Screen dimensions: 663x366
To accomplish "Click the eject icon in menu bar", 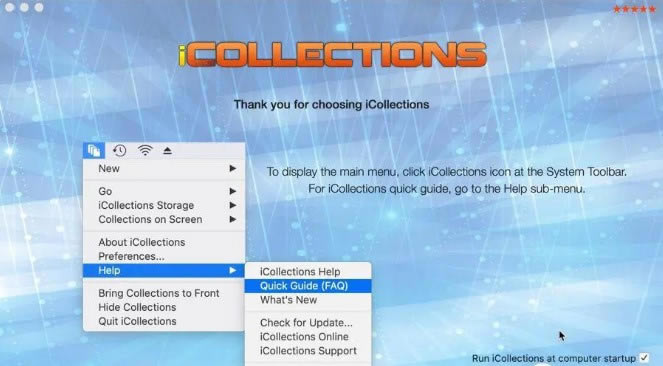I will click(167, 150).
